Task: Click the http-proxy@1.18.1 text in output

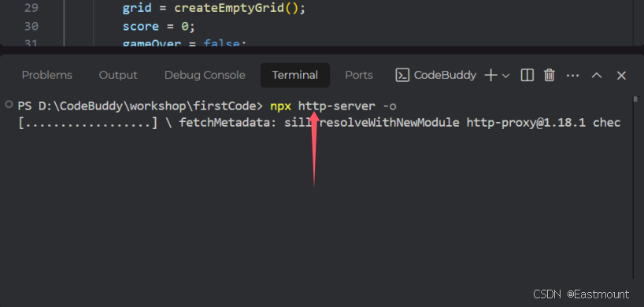Action: pos(526,123)
